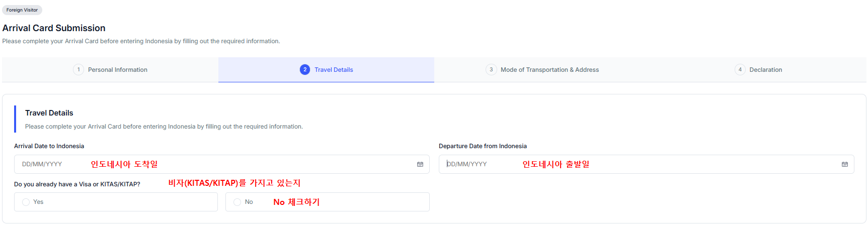Select the Yes radio button
The height and width of the screenshot is (228, 868).
[26, 202]
